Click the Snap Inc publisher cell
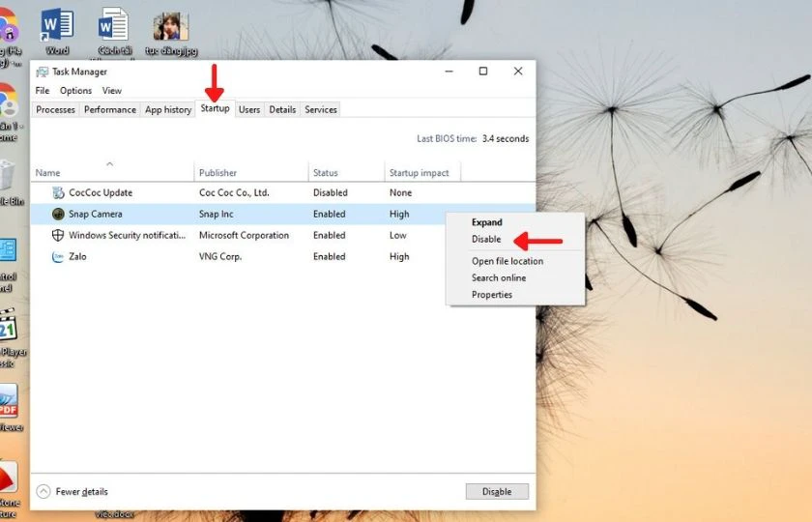This screenshot has width=812, height=522. pos(216,214)
